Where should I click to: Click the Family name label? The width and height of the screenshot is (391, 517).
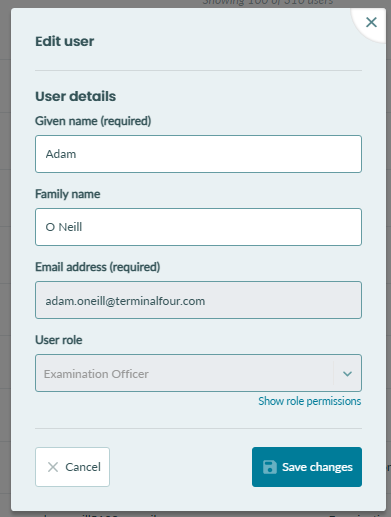point(68,194)
